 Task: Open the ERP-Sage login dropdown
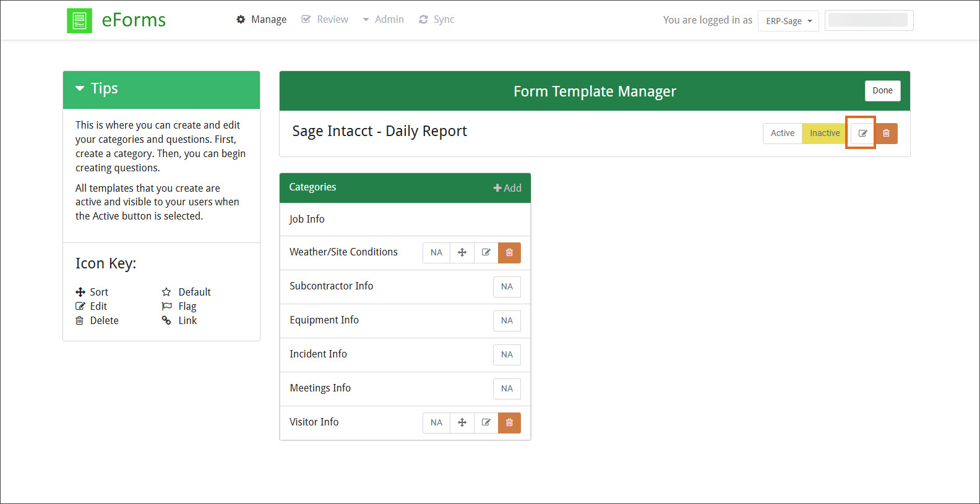pos(788,21)
